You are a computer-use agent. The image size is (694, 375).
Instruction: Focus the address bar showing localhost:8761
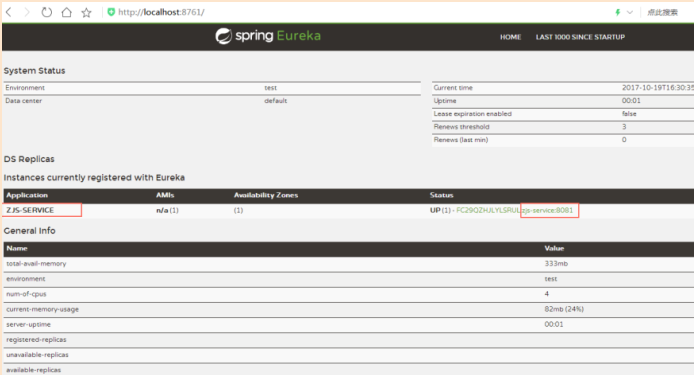[x=161, y=12]
